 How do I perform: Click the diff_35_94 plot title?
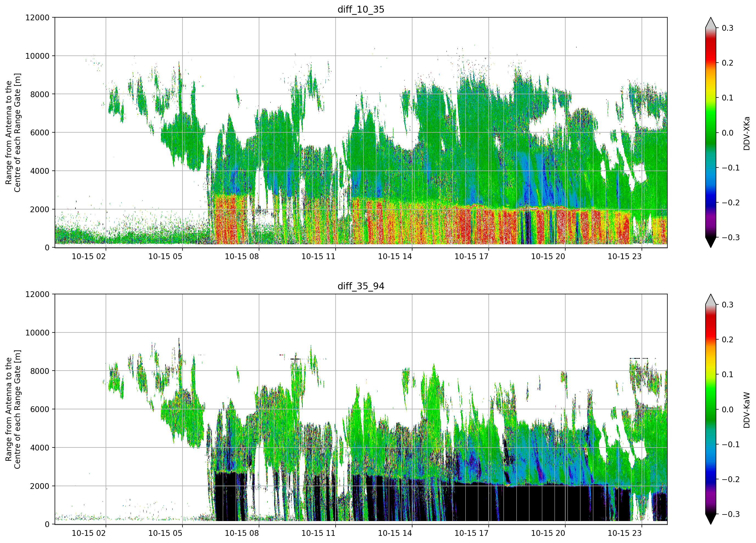[361, 286]
